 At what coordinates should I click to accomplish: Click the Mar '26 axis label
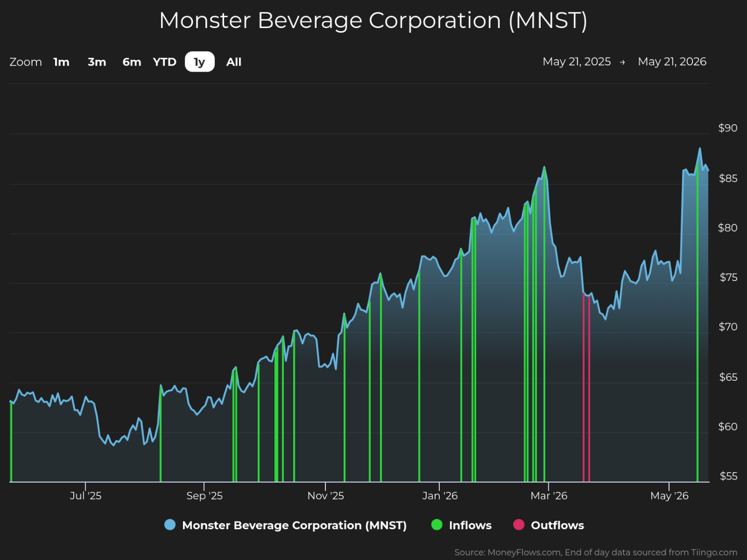549,496
